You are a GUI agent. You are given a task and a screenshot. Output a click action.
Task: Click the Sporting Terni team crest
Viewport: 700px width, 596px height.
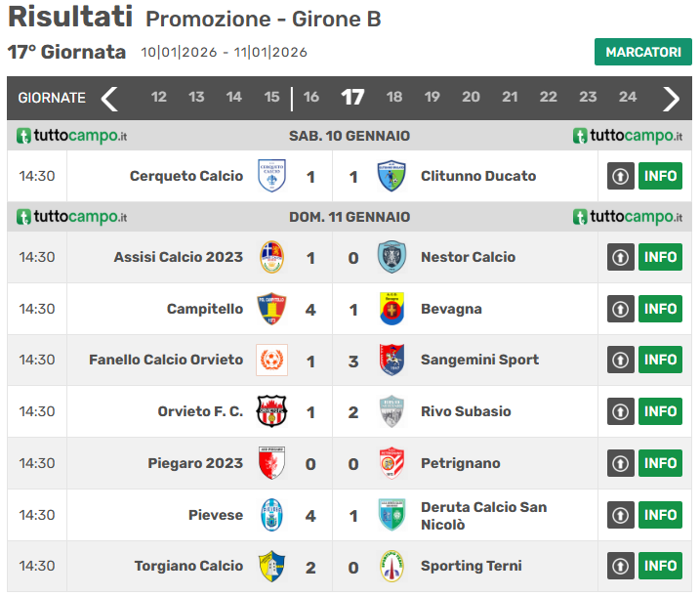pos(391,566)
